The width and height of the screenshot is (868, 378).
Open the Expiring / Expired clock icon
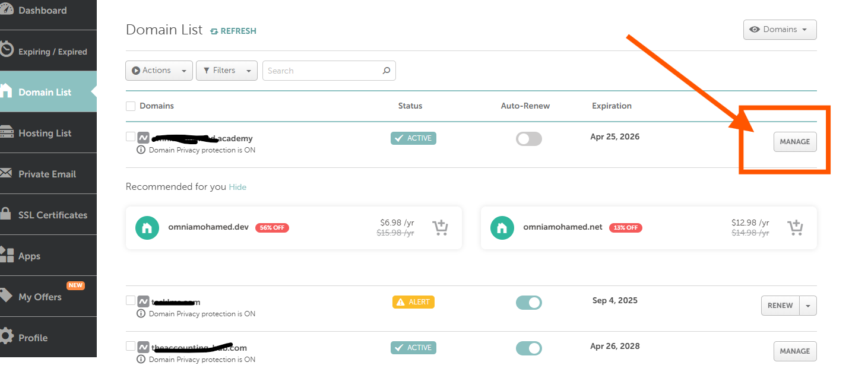point(6,50)
